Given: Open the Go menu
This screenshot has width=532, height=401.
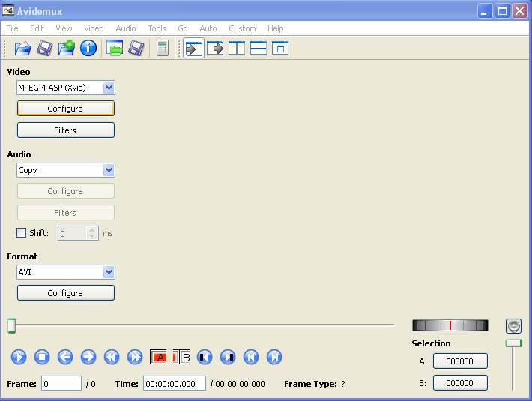Looking at the screenshot, I should [183, 28].
